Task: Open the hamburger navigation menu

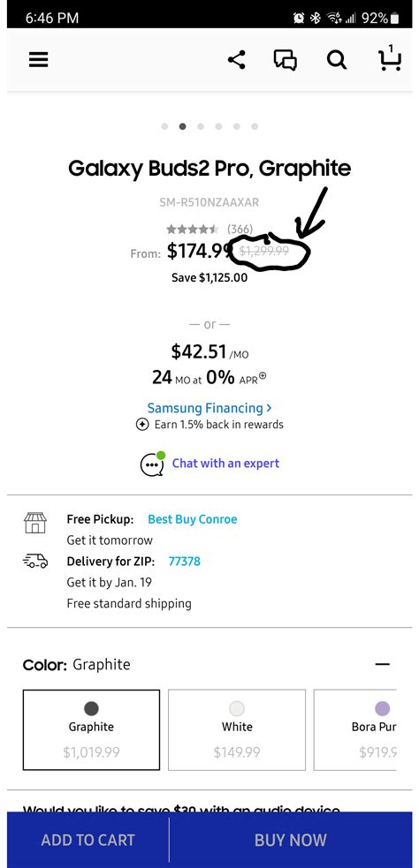Action: [38, 59]
